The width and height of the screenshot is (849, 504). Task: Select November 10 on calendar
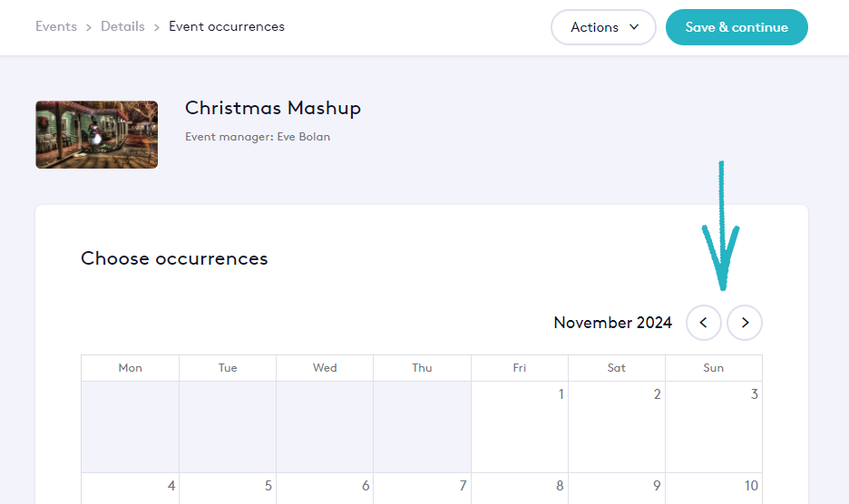tap(714, 488)
